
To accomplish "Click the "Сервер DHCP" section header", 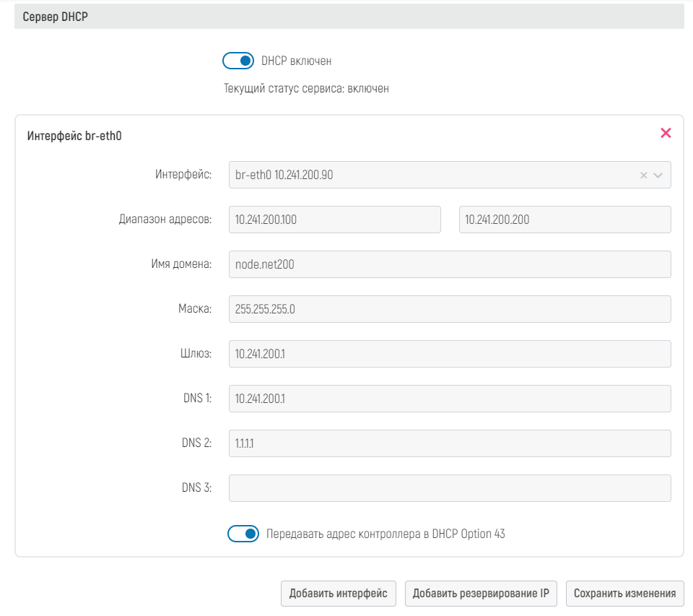I will pyautogui.click(x=56, y=17).
